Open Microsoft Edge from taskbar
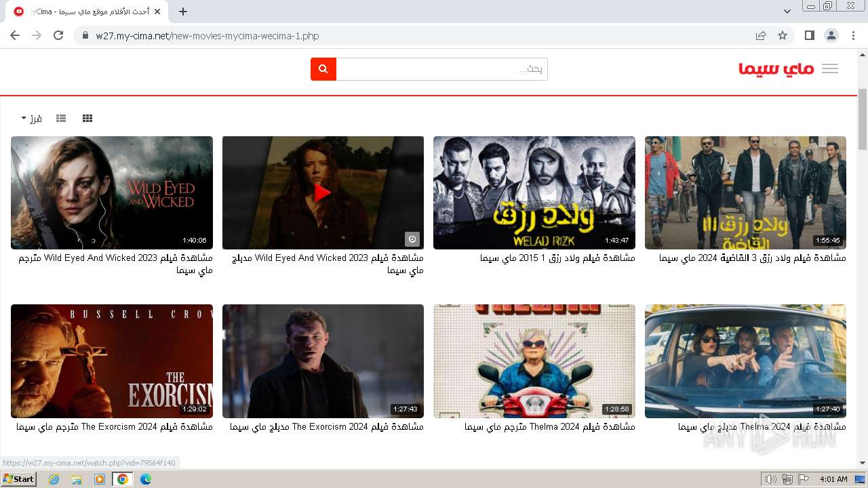 pyautogui.click(x=146, y=479)
